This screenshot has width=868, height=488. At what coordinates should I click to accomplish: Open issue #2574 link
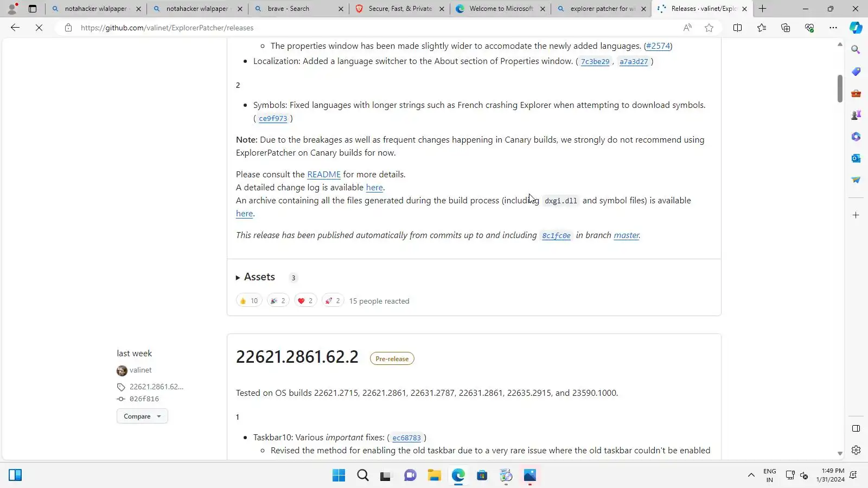pos(658,46)
